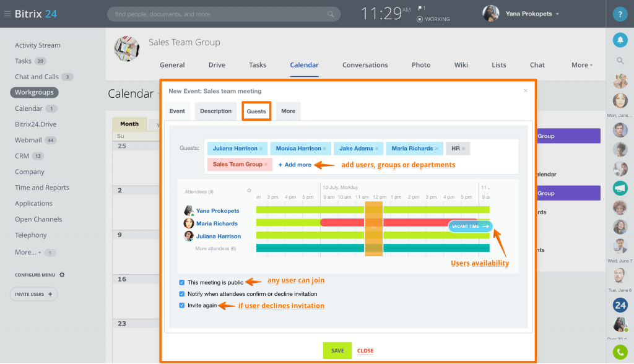Open the hamburger menu beside Bitrix 24
Screen dimensions: 634x364
point(7,14)
